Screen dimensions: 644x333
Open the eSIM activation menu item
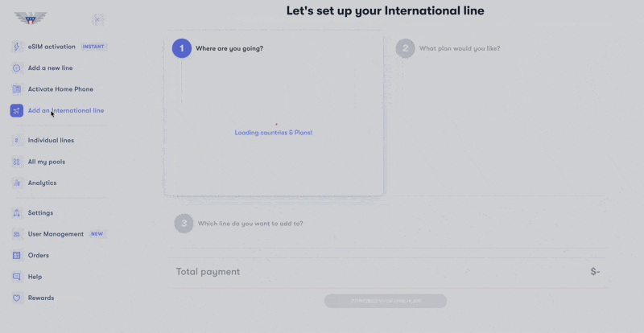(59, 47)
